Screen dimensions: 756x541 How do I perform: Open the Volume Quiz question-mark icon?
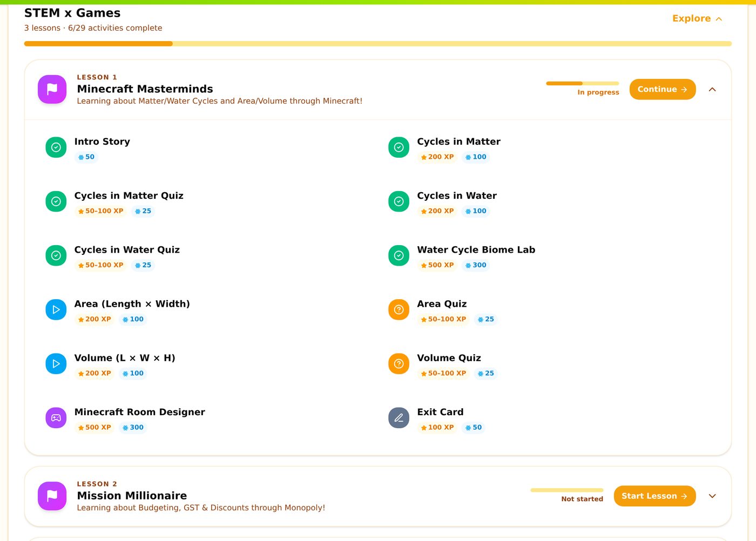(399, 363)
